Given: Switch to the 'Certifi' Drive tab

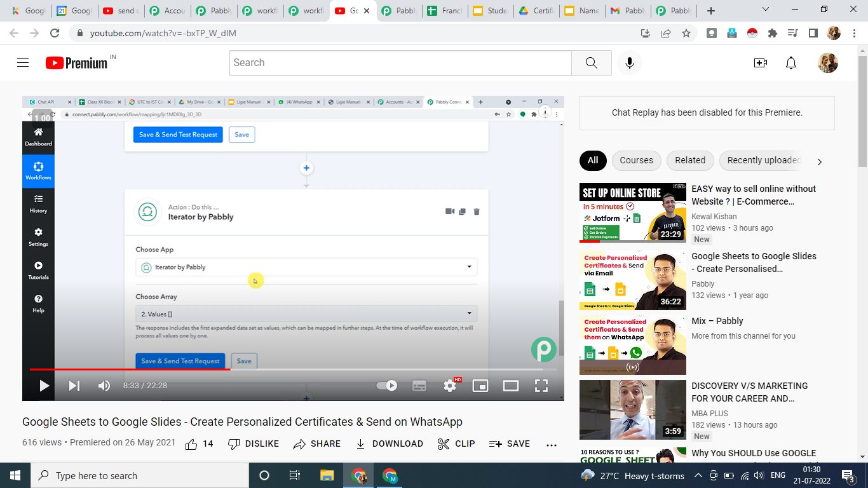Looking at the screenshot, I should click(538, 11).
